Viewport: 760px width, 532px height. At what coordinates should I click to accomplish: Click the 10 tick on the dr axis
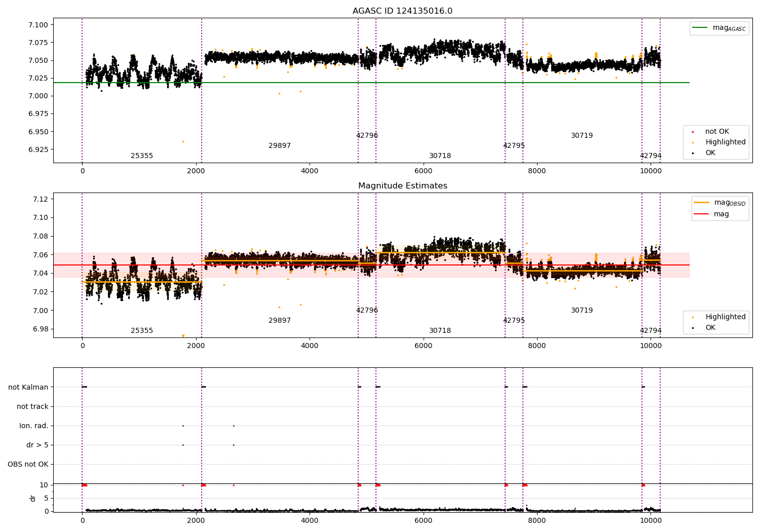[x=44, y=485]
